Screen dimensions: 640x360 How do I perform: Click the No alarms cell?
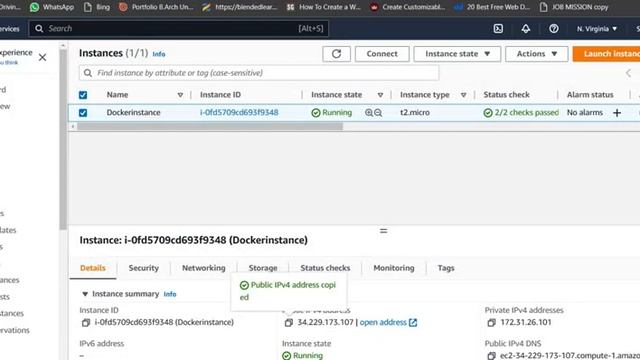click(x=584, y=113)
